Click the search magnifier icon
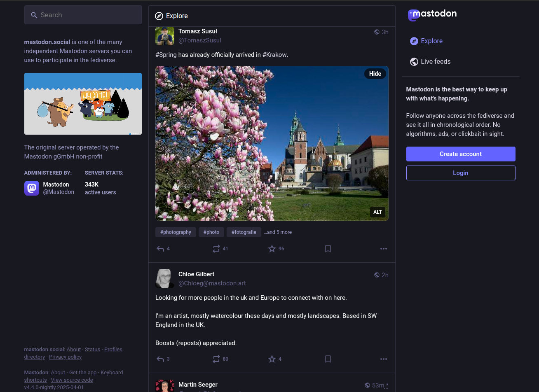The width and height of the screenshot is (539, 392). coord(34,15)
